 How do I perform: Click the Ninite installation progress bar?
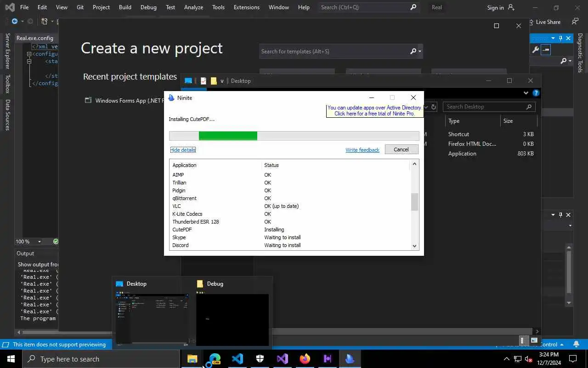click(294, 136)
